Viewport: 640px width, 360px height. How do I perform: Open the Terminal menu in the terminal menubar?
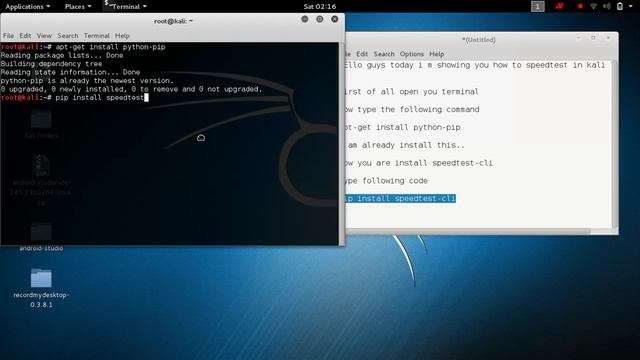pyautogui.click(x=97, y=36)
